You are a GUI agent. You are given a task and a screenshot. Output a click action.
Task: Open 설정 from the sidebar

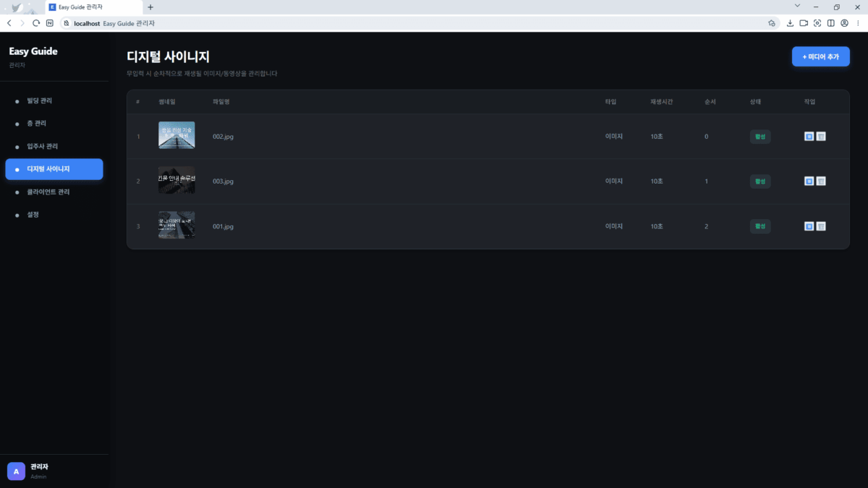point(33,215)
